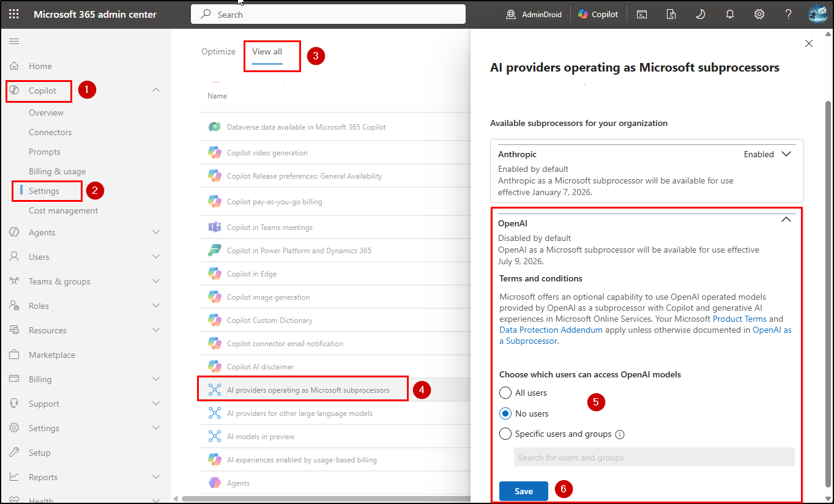Open Connectors under Copilot
The width and height of the screenshot is (834, 504).
tap(50, 132)
